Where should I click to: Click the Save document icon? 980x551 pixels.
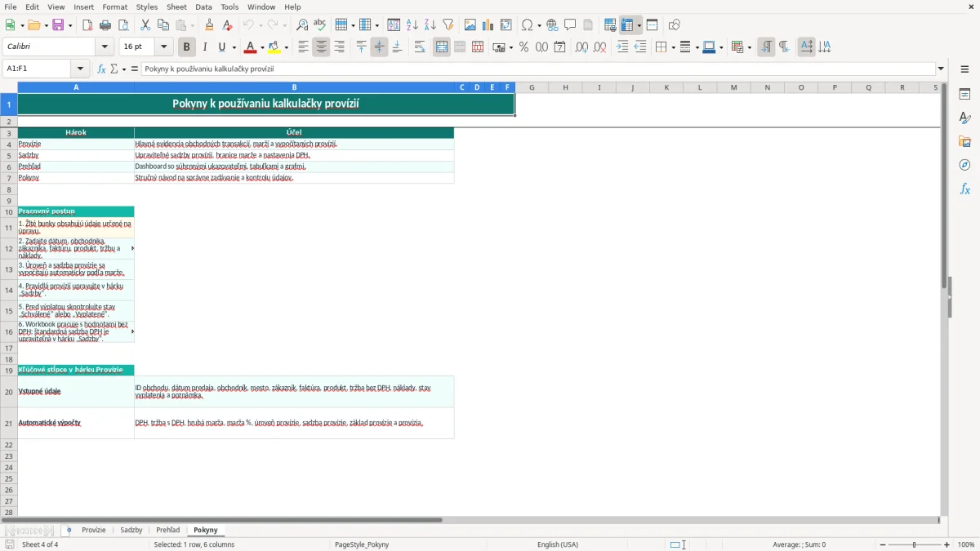click(x=58, y=25)
